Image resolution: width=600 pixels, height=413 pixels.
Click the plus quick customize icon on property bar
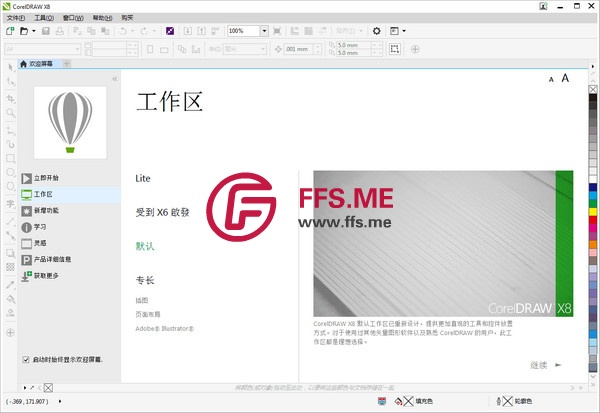tap(415, 49)
